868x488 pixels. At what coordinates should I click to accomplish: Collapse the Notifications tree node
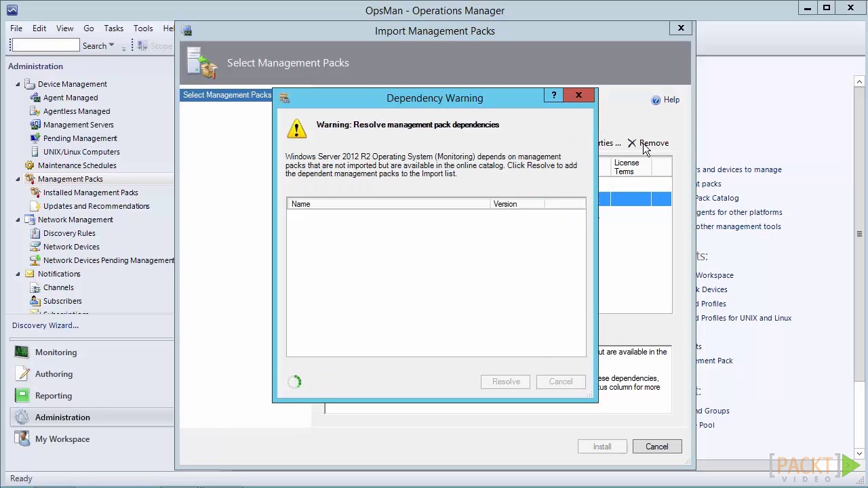click(x=18, y=274)
